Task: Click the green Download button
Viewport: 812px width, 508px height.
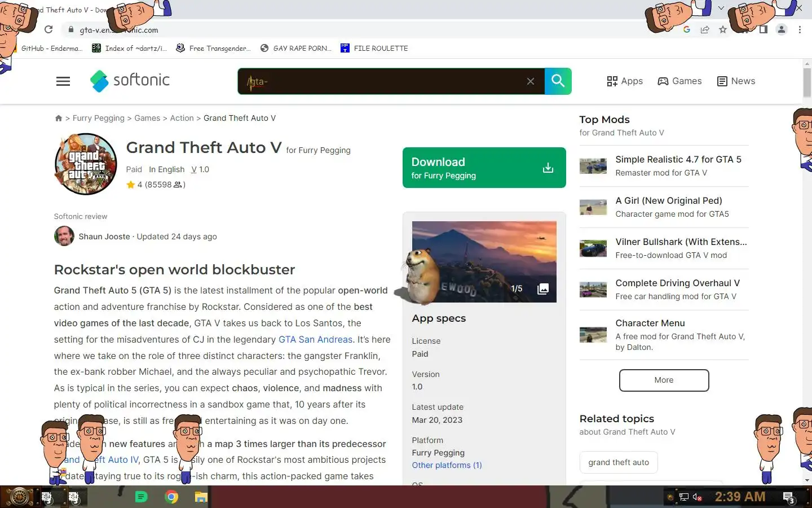Action: click(x=484, y=168)
